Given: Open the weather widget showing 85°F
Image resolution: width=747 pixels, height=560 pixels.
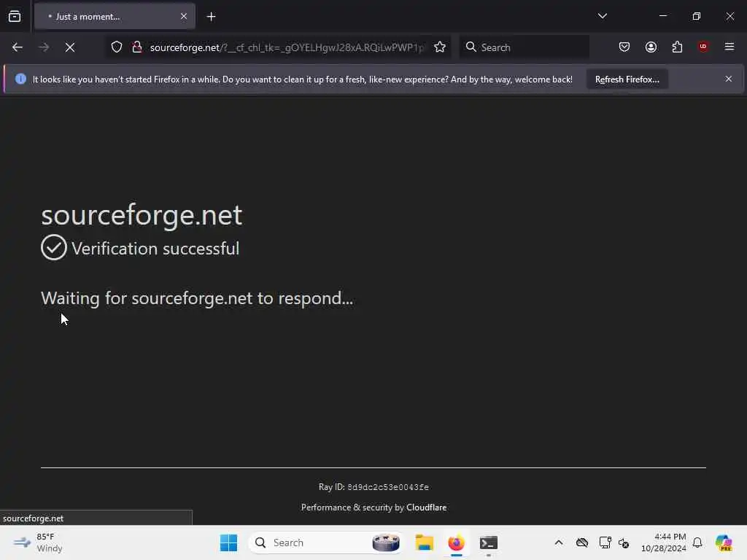Looking at the screenshot, I should [x=38, y=542].
